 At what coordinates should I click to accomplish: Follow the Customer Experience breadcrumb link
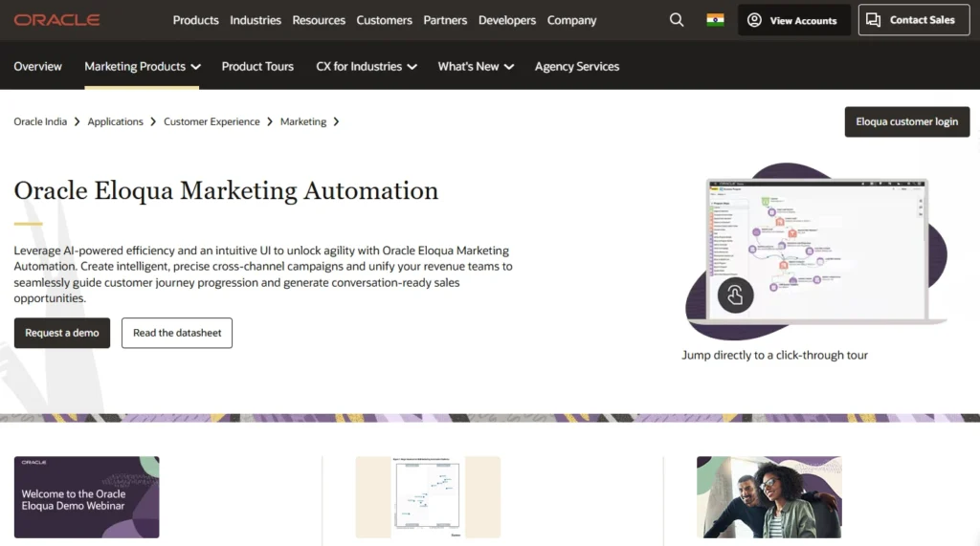coord(212,121)
